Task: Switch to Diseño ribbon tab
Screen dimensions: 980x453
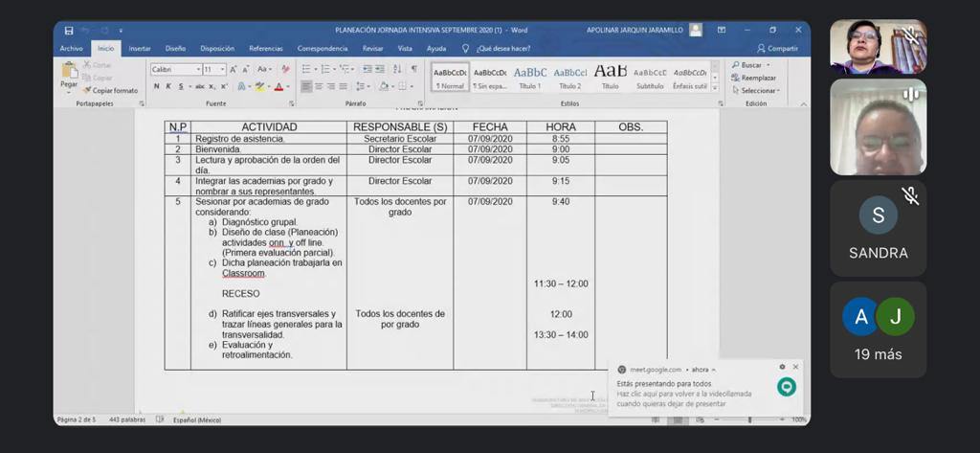Action: [x=176, y=48]
